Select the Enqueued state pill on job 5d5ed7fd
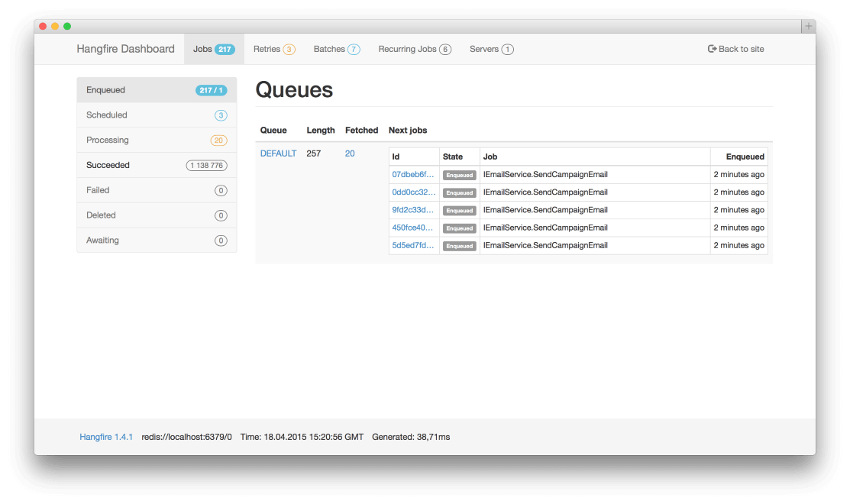 click(459, 246)
